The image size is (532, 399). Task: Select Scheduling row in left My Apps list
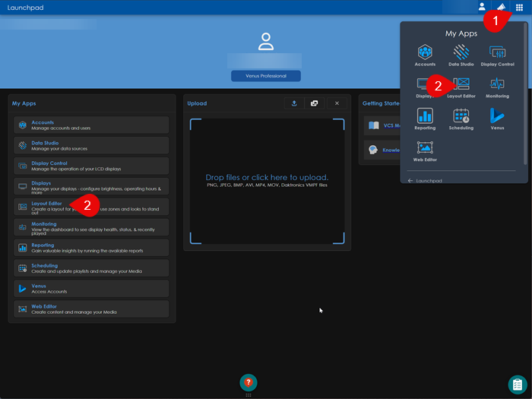tap(90, 268)
